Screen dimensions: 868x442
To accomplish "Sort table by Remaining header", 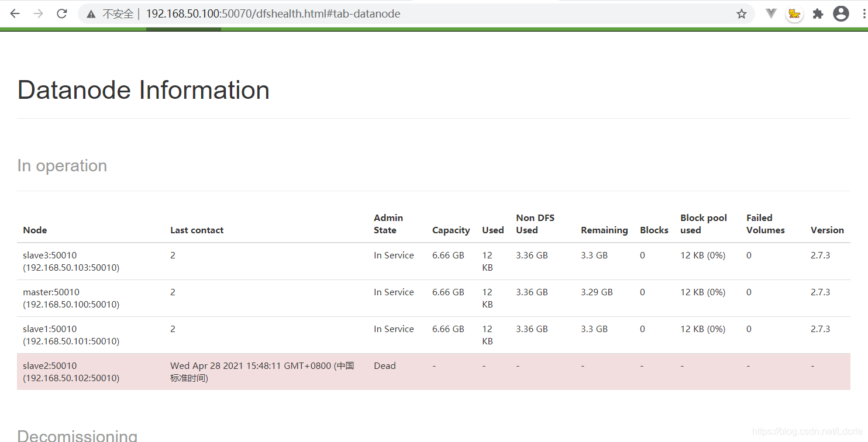I will tap(604, 230).
